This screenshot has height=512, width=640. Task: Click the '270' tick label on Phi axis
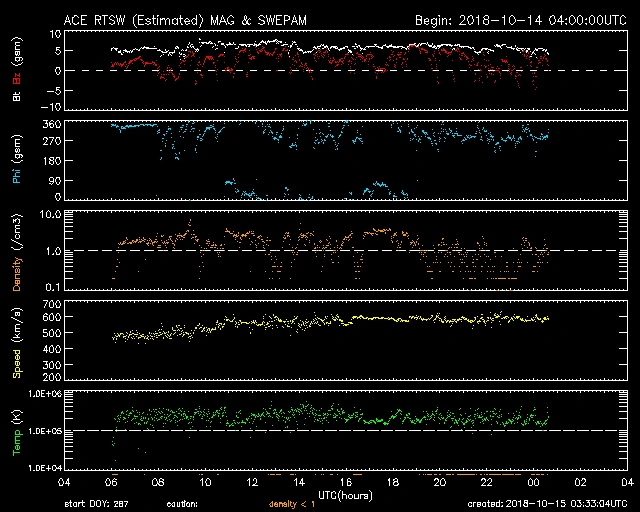click(52, 141)
